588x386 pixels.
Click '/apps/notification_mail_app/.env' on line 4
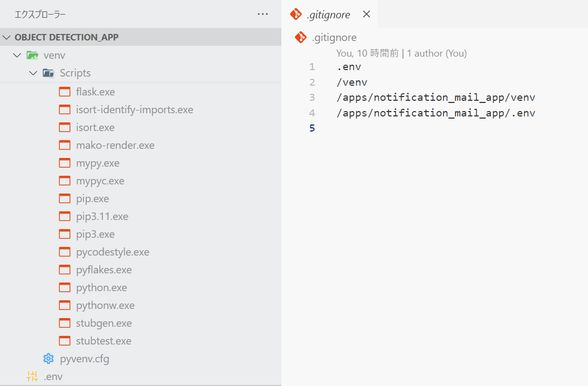(x=436, y=113)
